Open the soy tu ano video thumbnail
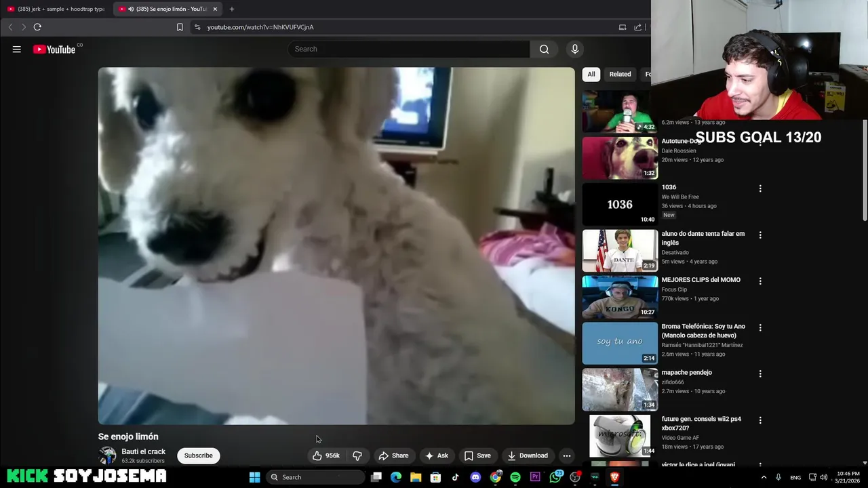This screenshot has height=488, width=868. (x=620, y=343)
